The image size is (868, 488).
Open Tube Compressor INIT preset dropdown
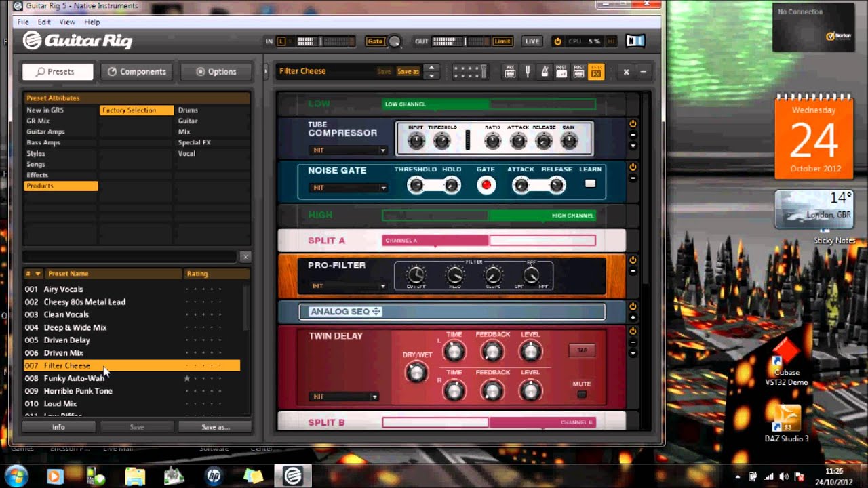[348, 150]
